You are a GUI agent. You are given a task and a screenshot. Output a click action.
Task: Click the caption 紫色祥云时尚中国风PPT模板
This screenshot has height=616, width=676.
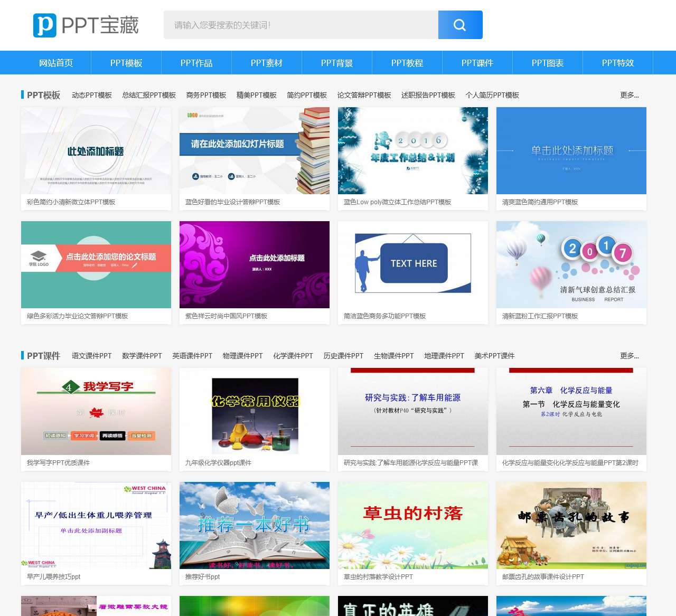coord(226,316)
